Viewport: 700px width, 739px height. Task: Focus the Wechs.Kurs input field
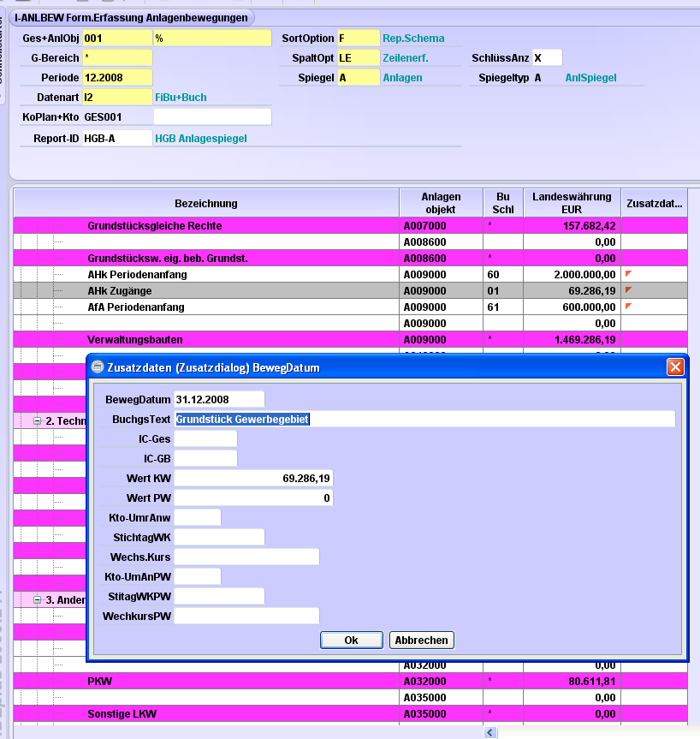pos(246,557)
